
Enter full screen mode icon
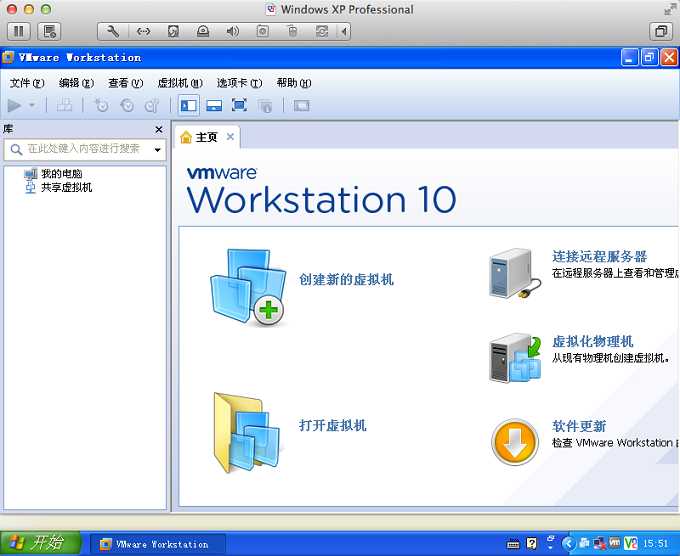coord(239,105)
